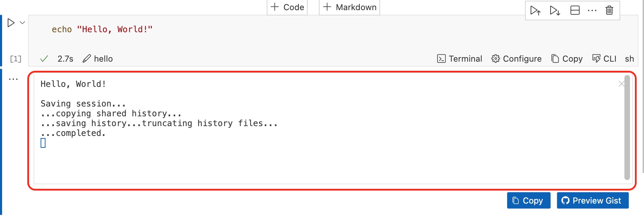This screenshot has height=220, width=644.
Task: Expand the run cell options chevron
Action: (x=22, y=23)
